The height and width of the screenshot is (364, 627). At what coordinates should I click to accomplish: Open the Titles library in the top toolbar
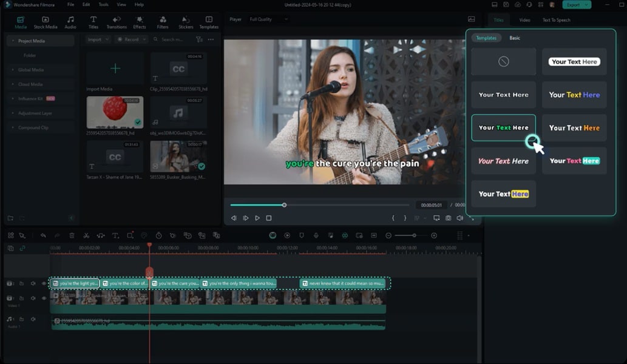point(93,22)
